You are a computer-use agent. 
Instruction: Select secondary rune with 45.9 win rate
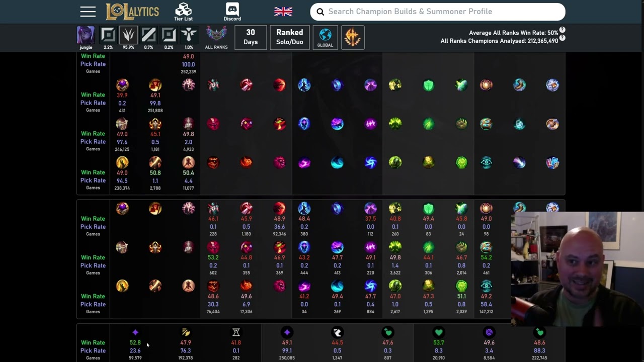[x=246, y=208]
